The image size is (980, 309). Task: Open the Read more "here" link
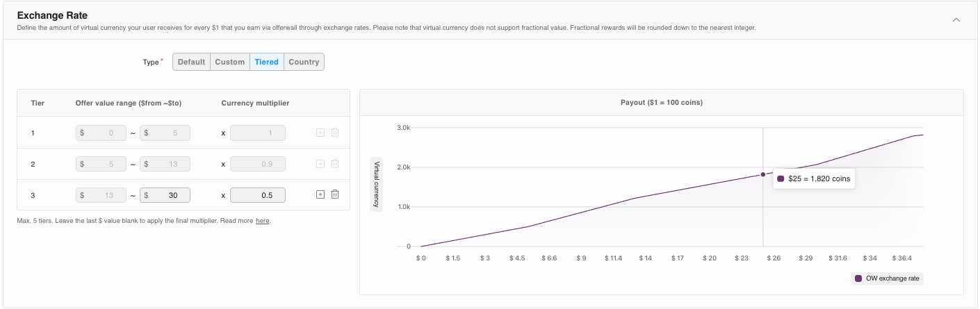point(263,221)
